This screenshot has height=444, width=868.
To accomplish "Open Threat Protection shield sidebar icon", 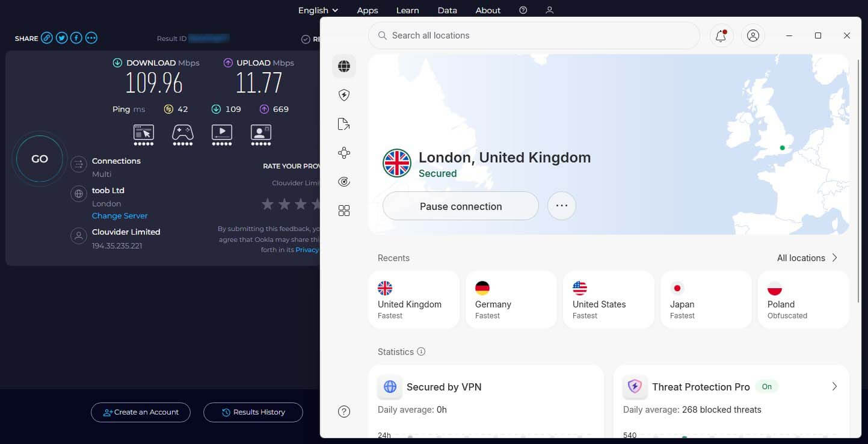I will coord(344,95).
